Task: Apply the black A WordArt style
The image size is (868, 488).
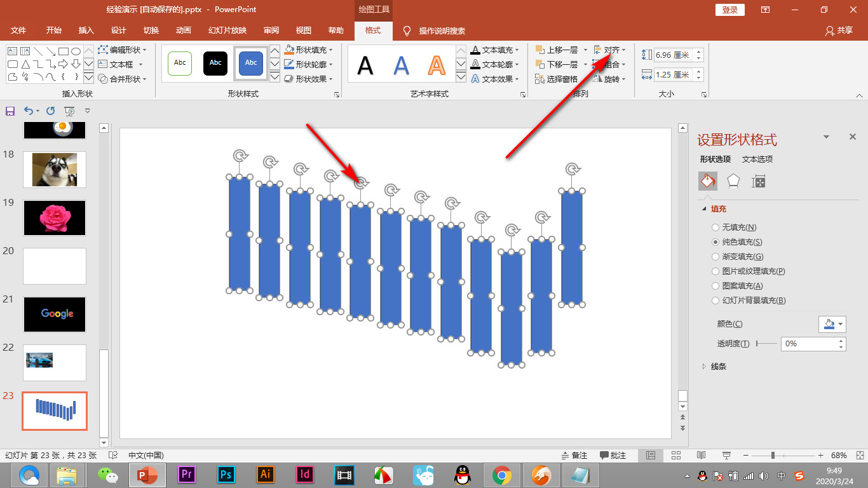Action: [365, 64]
